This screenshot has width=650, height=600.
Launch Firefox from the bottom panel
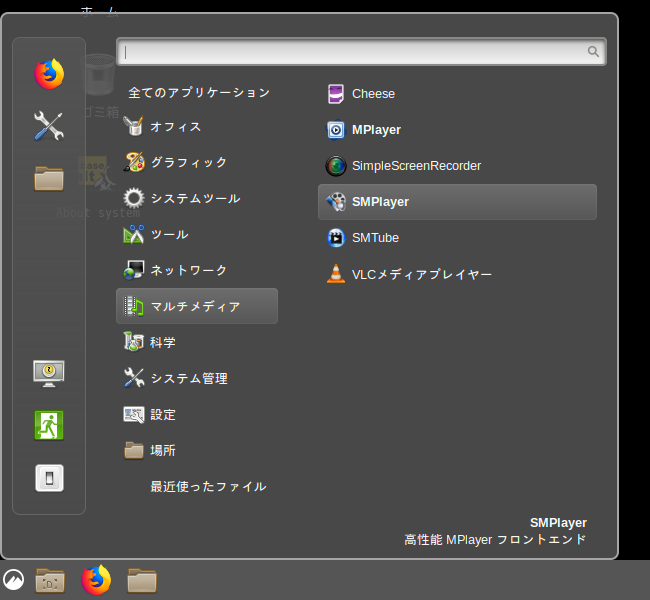pyautogui.click(x=96, y=580)
